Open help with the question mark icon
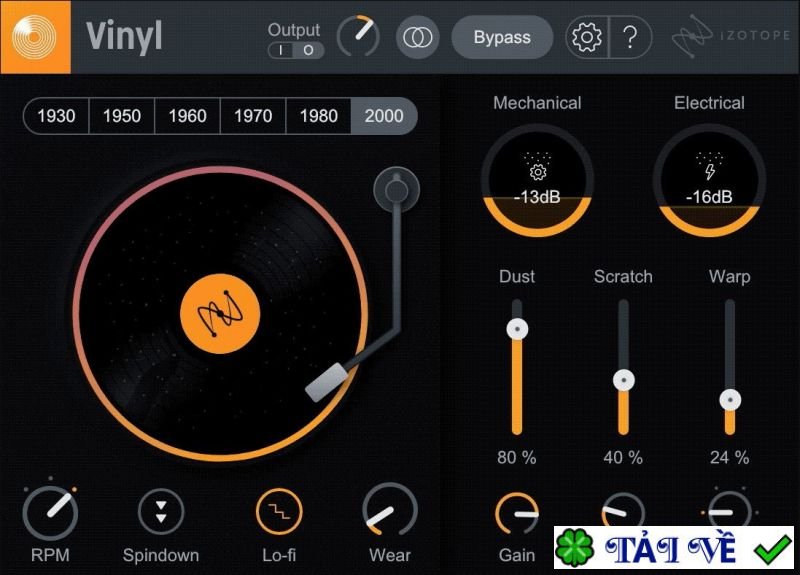Image resolution: width=800 pixels, height=575 pixels. pyautogui.click(x=630, y=37)
